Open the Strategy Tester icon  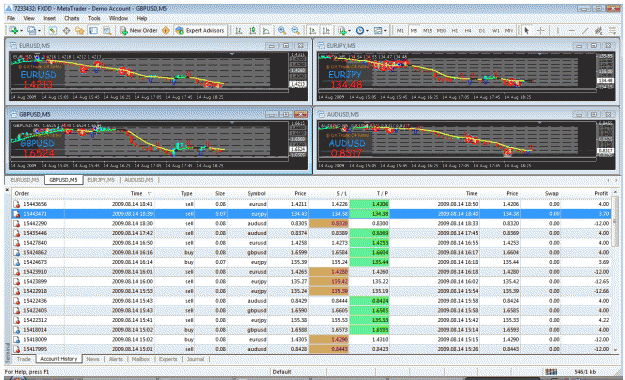(x=107, y=31)
